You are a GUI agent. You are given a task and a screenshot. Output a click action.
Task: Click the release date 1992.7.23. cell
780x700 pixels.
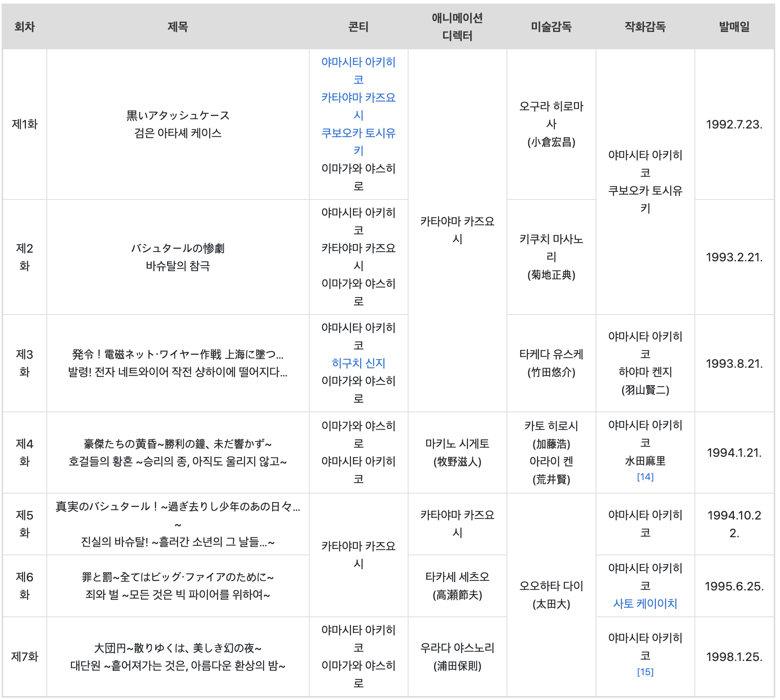coord(734,125)
